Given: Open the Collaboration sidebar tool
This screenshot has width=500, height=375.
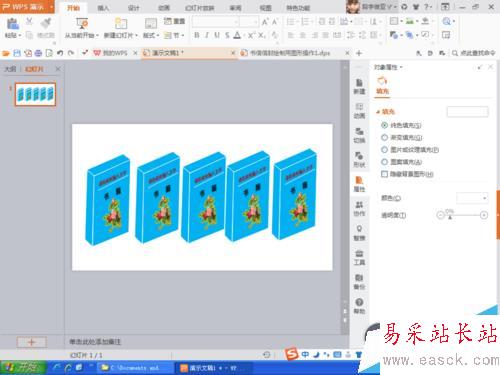Looking at the screenshot, I should (x=359, y=208).
